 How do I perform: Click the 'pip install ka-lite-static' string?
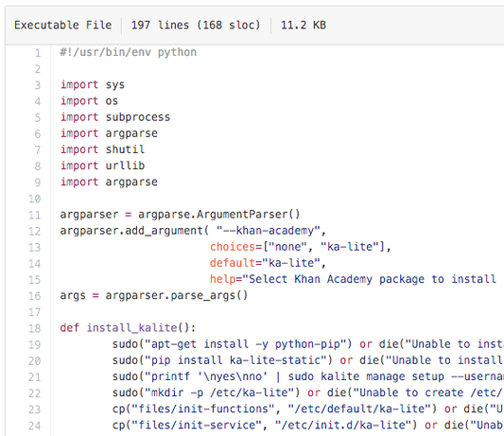click(x=235, y=360)
